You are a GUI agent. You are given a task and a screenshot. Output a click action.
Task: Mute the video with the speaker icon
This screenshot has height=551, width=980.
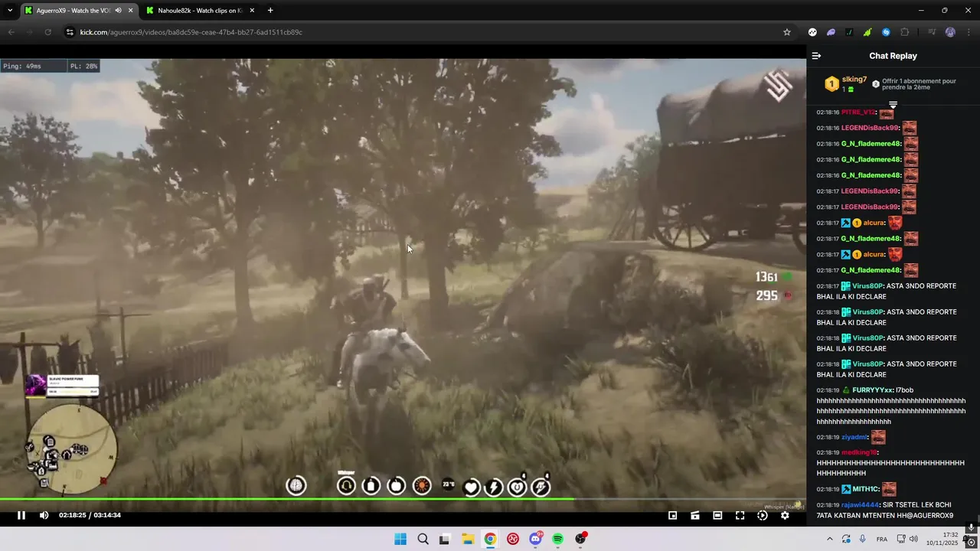coord(44,515)
